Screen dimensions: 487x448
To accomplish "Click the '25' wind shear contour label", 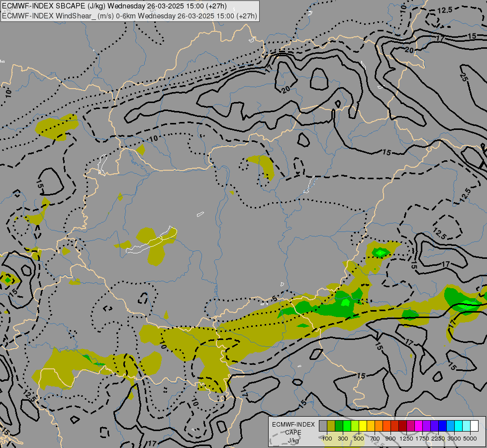I will pos(464,77).
